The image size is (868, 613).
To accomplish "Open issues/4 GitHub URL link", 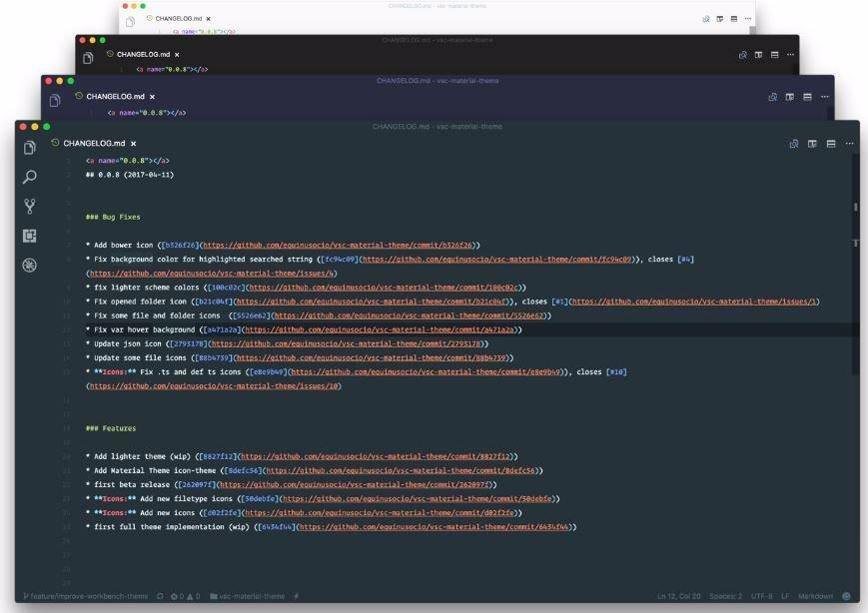I will (x=212, y=274).
